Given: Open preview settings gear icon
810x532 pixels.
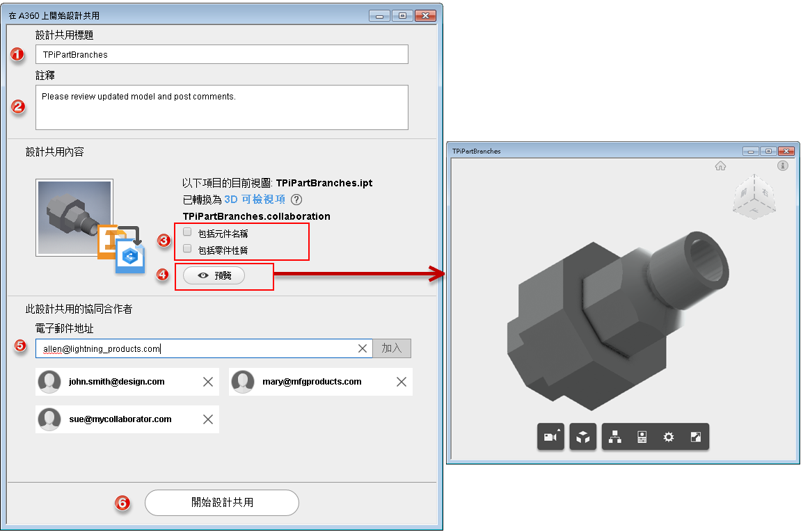Looking at the screenshot, I should click(669, 437).
